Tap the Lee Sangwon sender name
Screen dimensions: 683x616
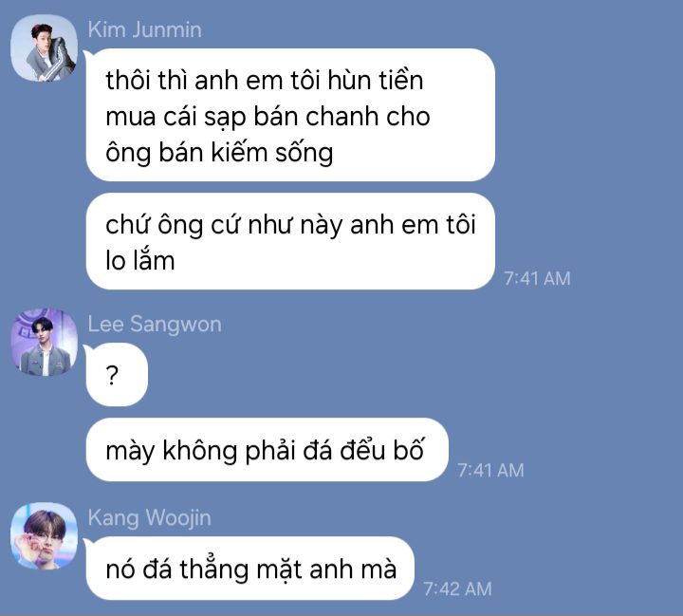(155, 324)
